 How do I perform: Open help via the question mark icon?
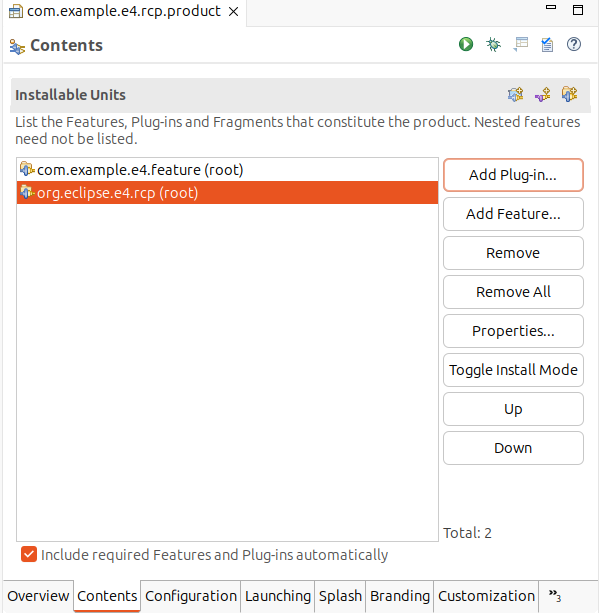[574, 44]
